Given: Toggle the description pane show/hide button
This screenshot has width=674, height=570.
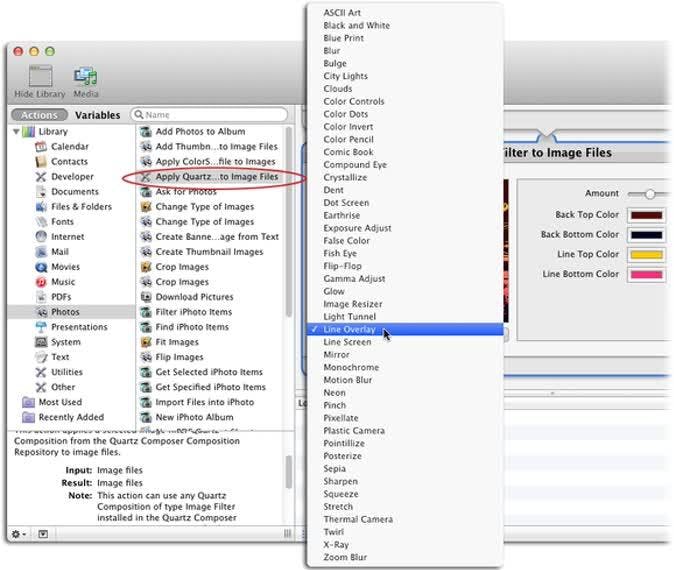Looking at the screenshot, I should click(43, 534).
